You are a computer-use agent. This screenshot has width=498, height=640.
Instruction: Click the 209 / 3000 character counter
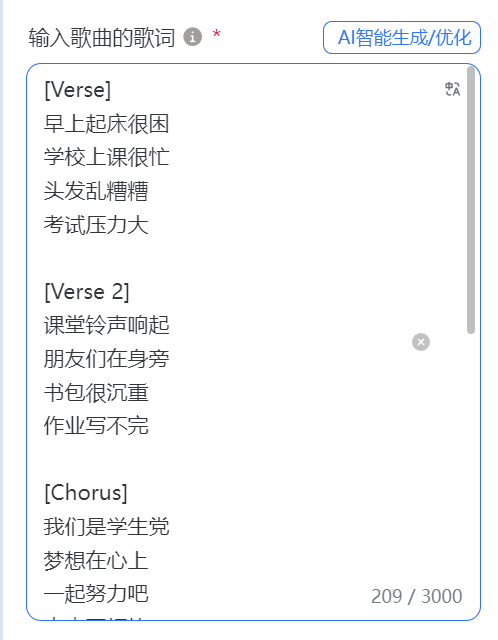click(x=416, y=596)
